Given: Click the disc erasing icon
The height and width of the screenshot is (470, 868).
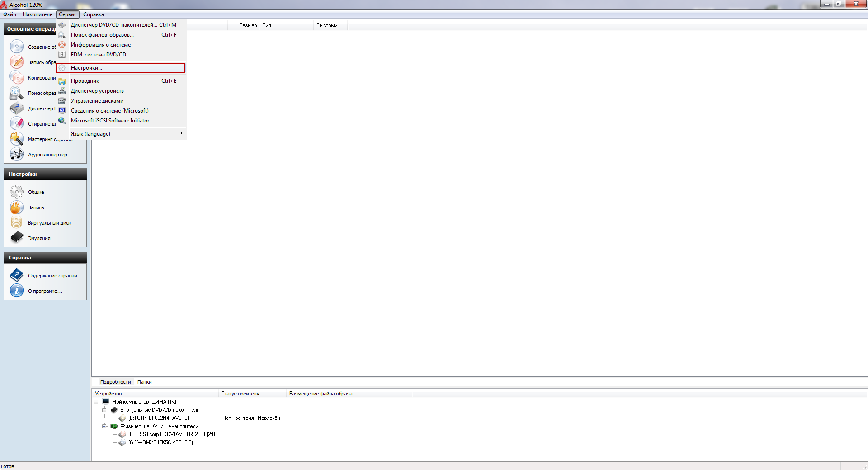Looking at the screenshot, I should tap(17, 123).
